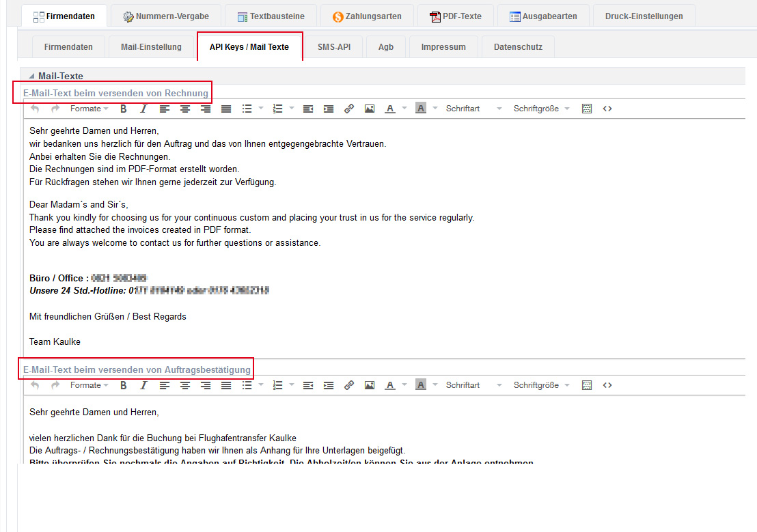This screenshot has height=532, width=757.
Task: Insert an image in the Rechnung editor
Action: 370,109
